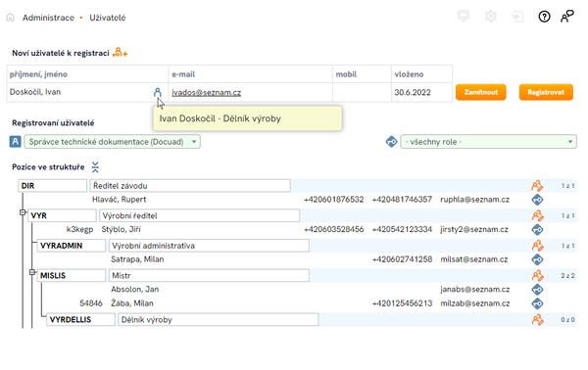The width and height of the screenshot is (588, 370).
Task: Click assign user icon in VYR row
Action: pos(537,215)
